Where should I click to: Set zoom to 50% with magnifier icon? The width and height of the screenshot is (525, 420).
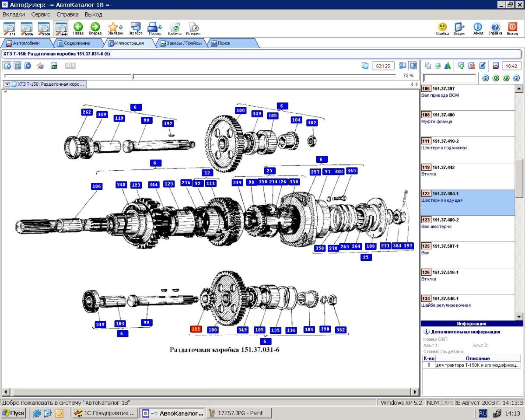27,28
